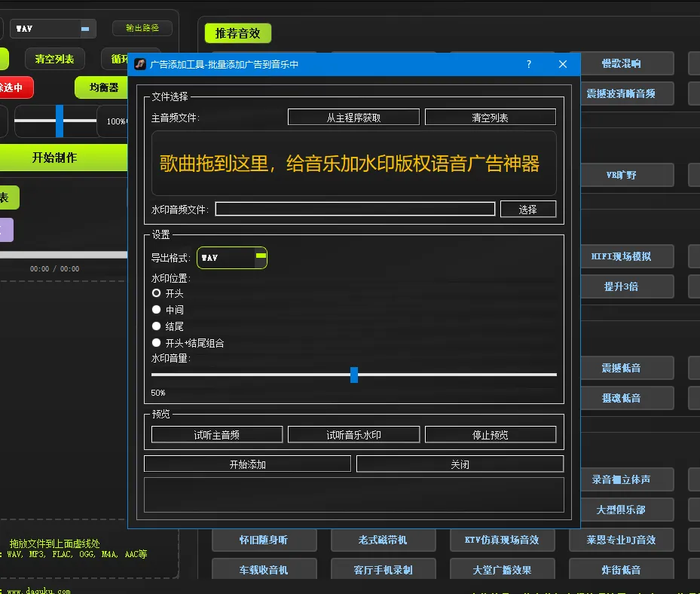Image resolution: width=700 pixels, height=594 pixels.
Task: Click 停止预览 button
Action: pyautogui.click(x=491, y=434)
